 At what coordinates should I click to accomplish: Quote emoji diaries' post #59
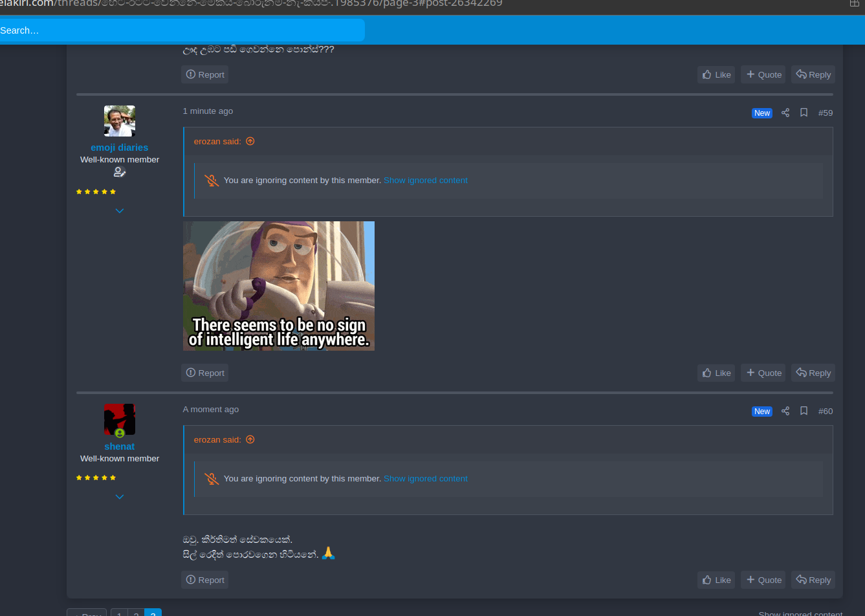tap(763, 373)
